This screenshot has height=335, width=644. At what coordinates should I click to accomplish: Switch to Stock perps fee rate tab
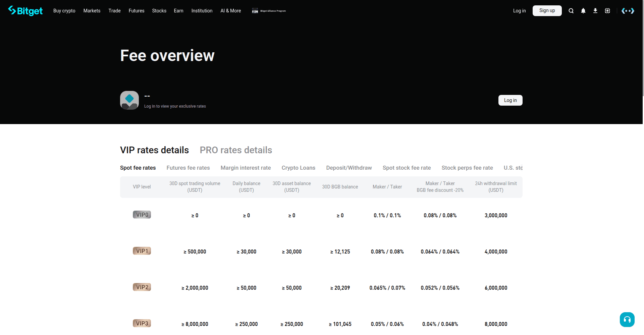pos(467,168)
